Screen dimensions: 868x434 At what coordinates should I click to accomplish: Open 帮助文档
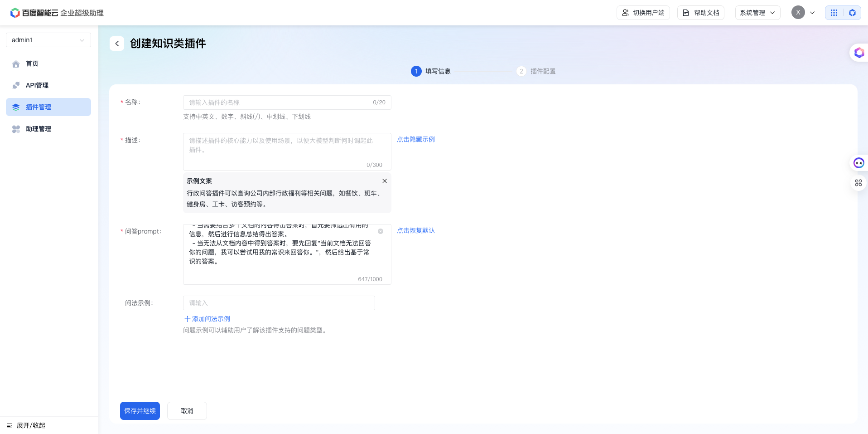coord(701,13)
